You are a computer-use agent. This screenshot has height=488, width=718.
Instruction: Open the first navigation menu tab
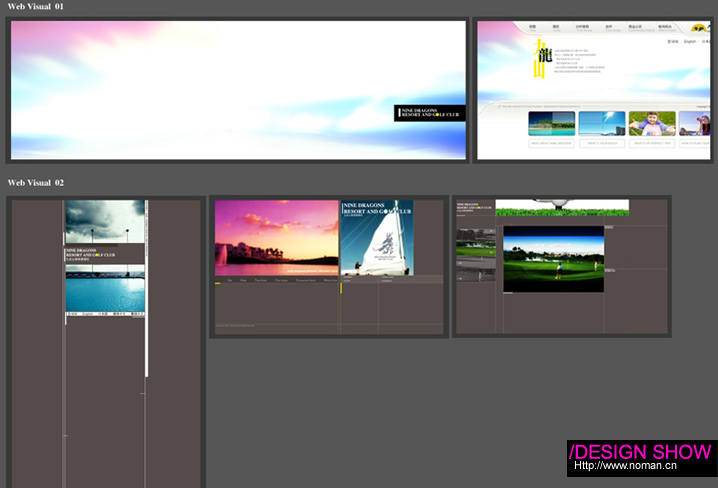(532, 27)
